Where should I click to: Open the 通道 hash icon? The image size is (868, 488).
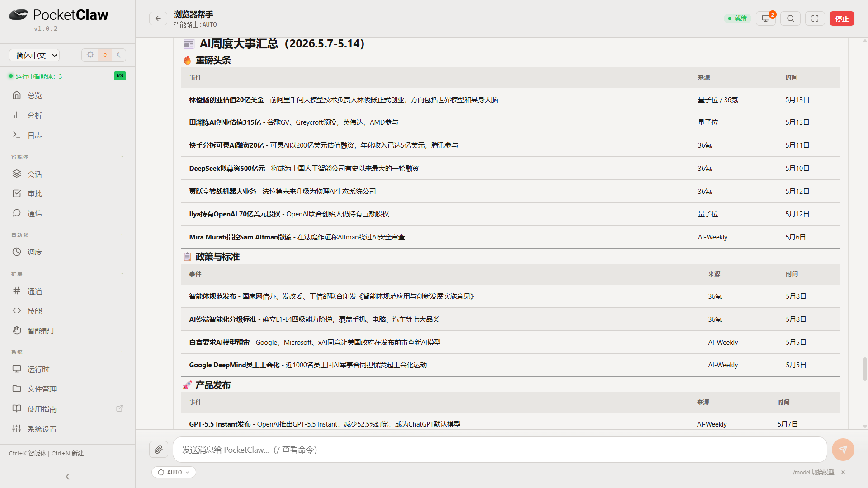pyautogui.click(x=17, y=291)
